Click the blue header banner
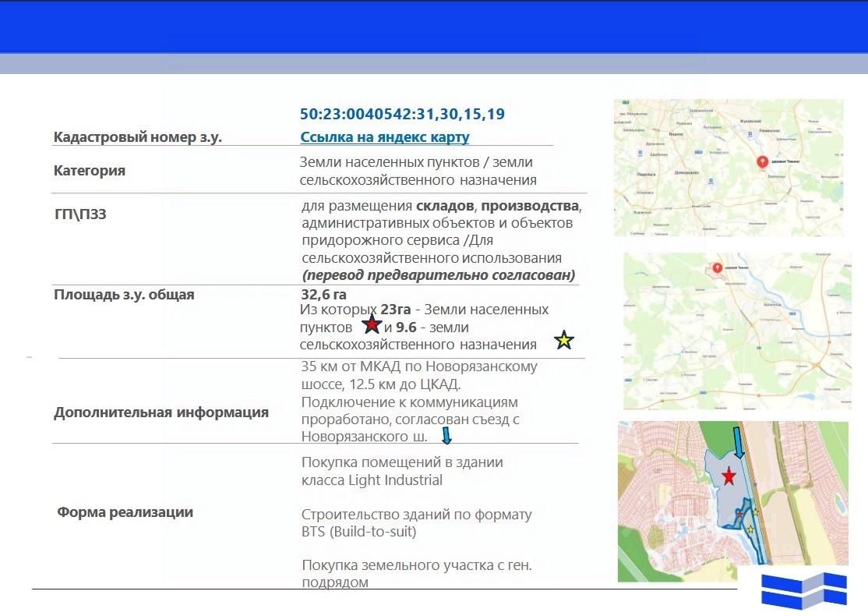Image resolution: width=868 pixels, height=616 pixels. pos(434,27)
